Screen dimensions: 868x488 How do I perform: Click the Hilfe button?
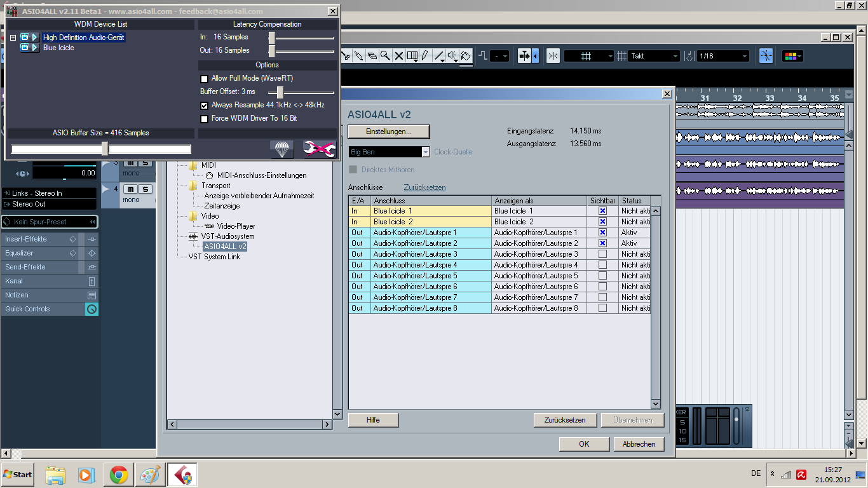coord(373,420)
